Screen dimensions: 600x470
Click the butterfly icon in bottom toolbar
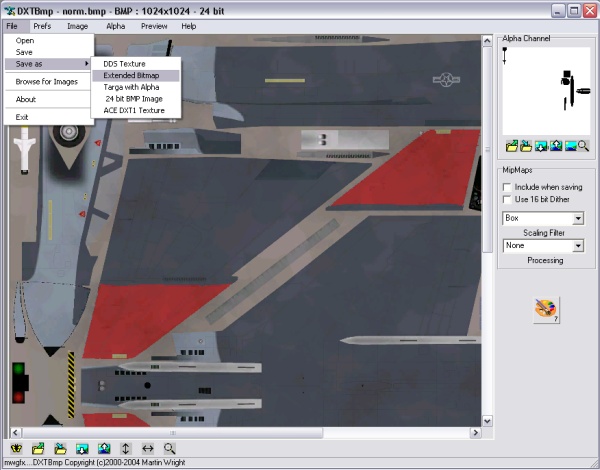[x=16, y=449]
